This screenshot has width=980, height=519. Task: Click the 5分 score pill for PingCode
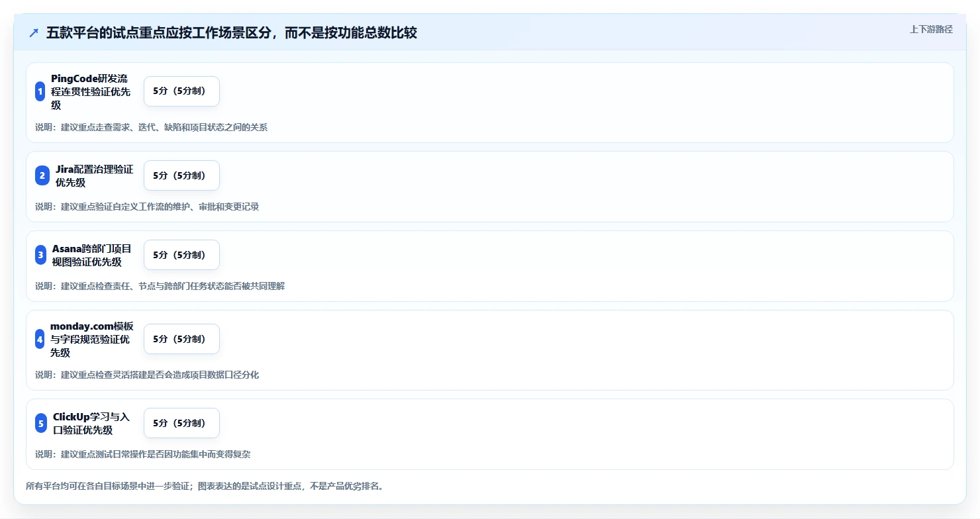click(181, 91)
